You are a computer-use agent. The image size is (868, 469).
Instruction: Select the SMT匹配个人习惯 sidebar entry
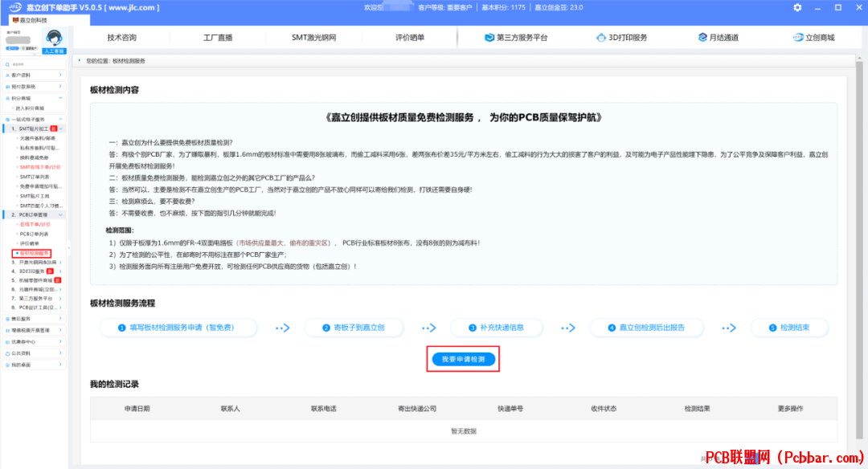40,206
